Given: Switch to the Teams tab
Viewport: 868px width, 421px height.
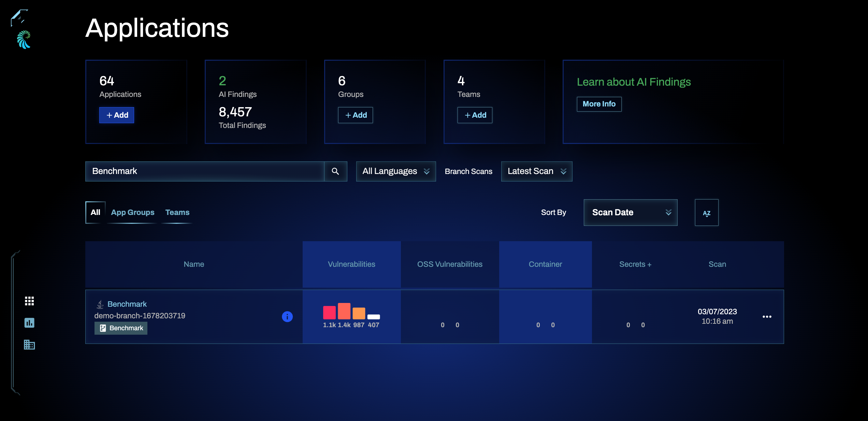Looking at the screenshot, I should (177, 212).
